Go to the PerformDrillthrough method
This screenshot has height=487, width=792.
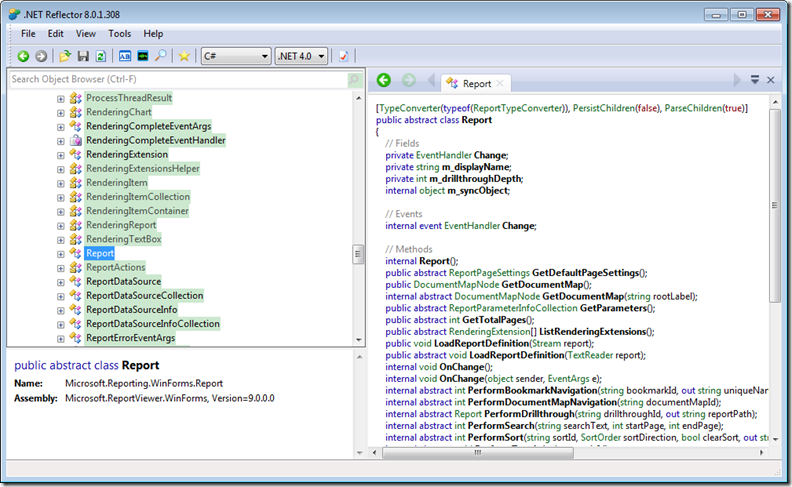point(529,414)
